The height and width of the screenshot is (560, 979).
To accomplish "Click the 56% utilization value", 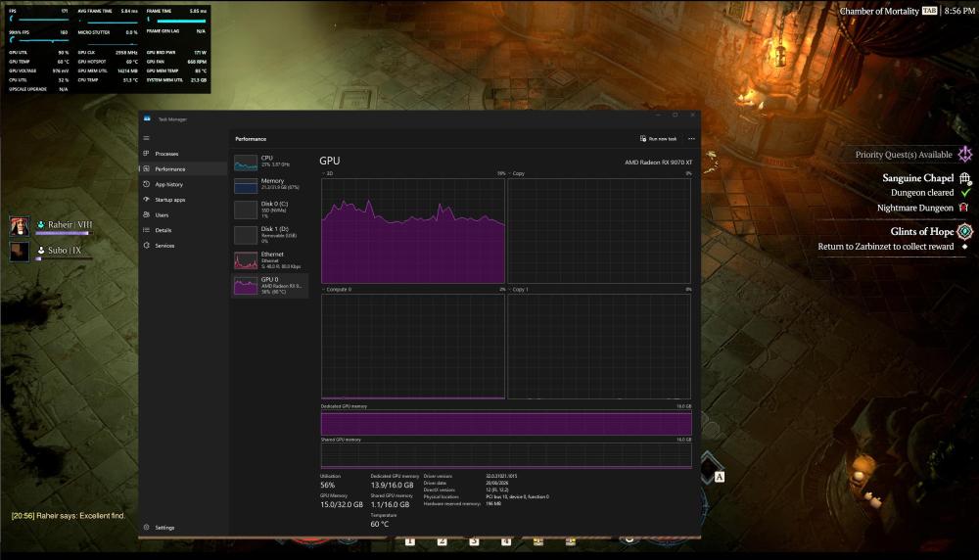I will pyautogui.click(x=327, y=485).
